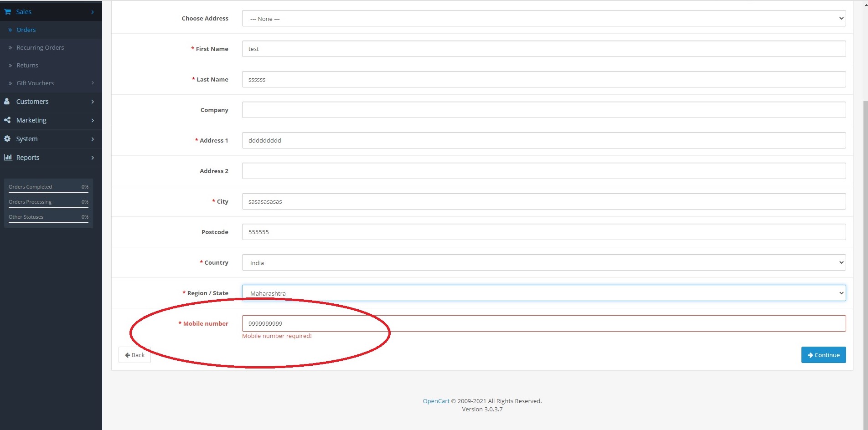This screenshot has height=430, width=868.
Task: Expand the Gift Vouchers submenu
Action: pos(93,83)
